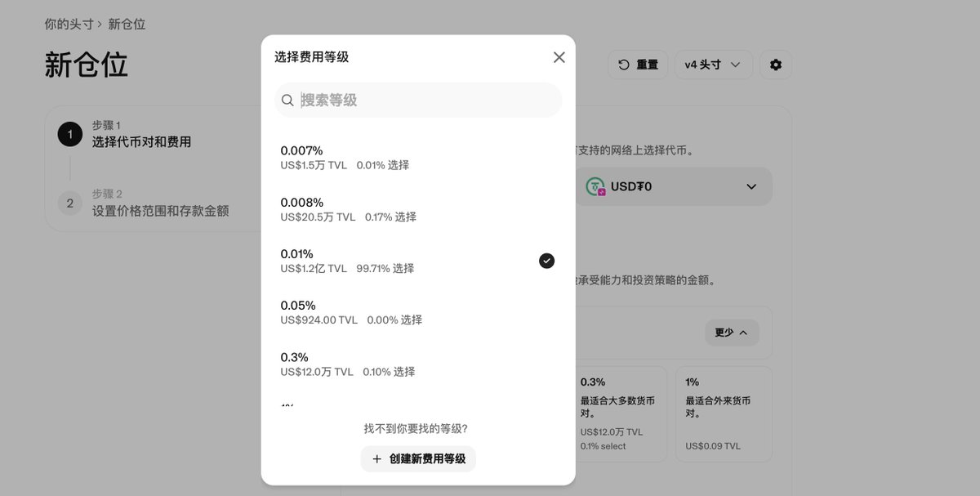Choose the 0.3% fee tier in list
This screenshot has height=496, width=980.
click(x=418, y=364)
